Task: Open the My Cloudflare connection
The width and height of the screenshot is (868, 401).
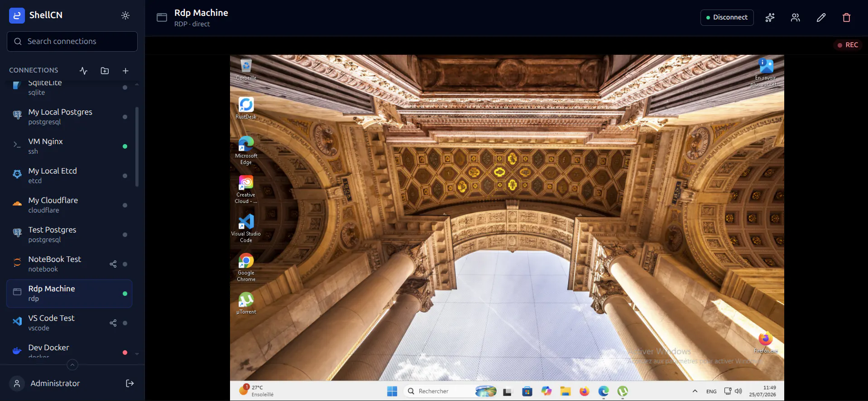Action: click(x=69, y=205)
